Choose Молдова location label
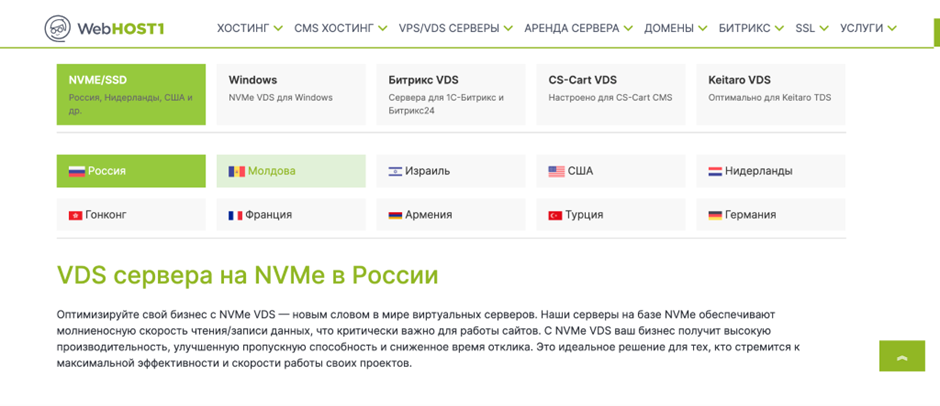Image resolution: width=940 pixels, height=406 pixels. coord(272,172)
